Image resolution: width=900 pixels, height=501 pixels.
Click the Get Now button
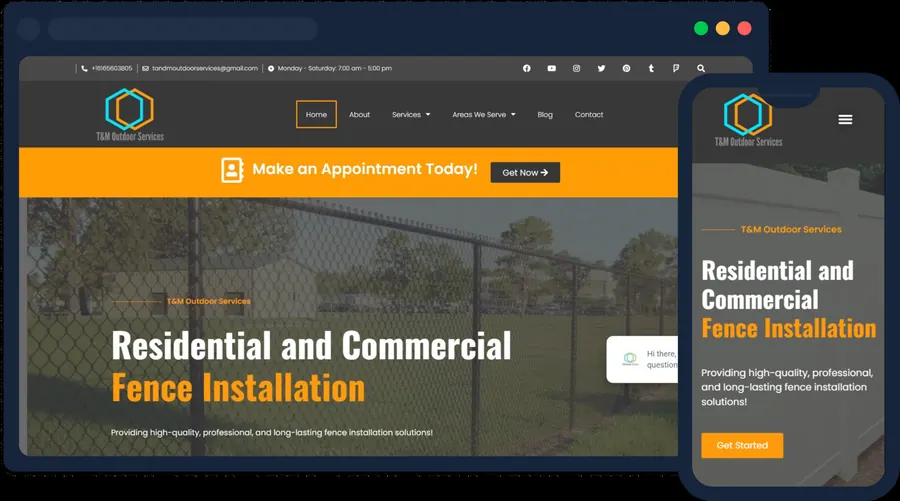click(525, 172)
